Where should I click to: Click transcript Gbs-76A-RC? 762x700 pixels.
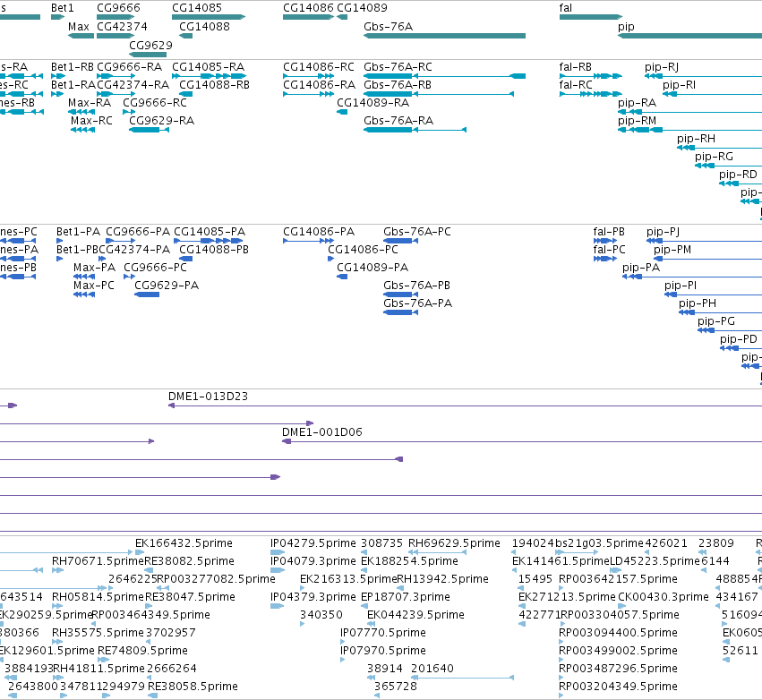click(x=444, y=76)
